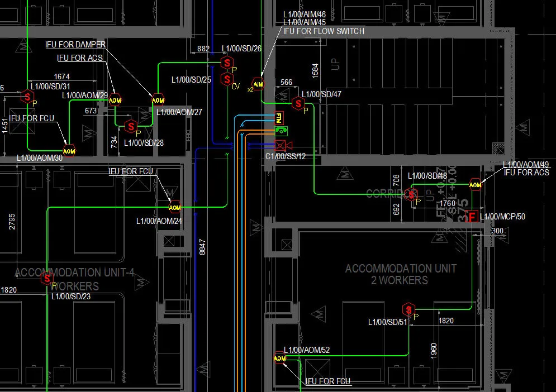Select smoke detector symbol L1/00/SD/31
The height and width of the screenshot is (392, 556).
(27, 96)
